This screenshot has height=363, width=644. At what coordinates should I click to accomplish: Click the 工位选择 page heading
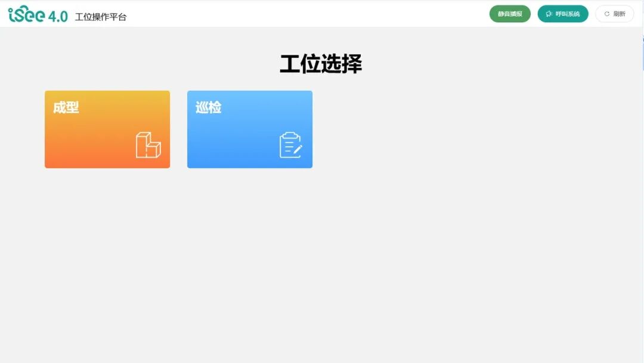321,64
